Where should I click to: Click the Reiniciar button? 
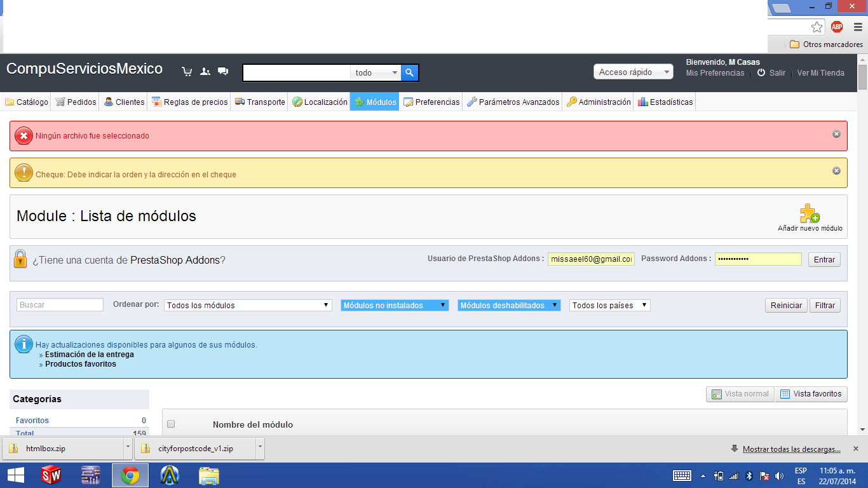(x=786, y=305)
